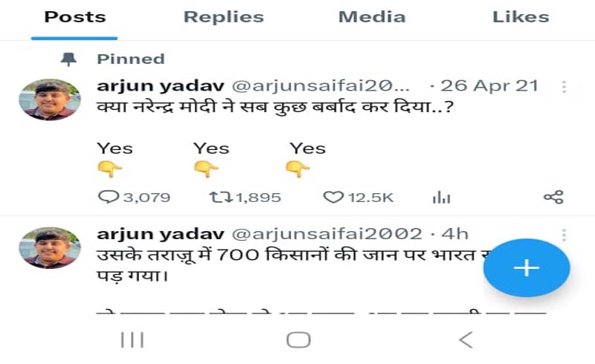This screenshot has height=364, width=595.
Task: Tap the compose new post button
Action: click(x=526, y=268)
